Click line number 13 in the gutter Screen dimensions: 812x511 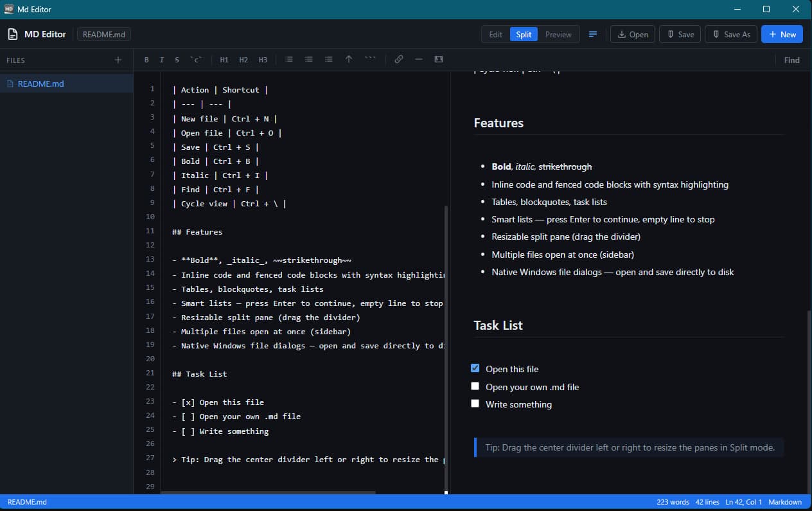(150, 259)
